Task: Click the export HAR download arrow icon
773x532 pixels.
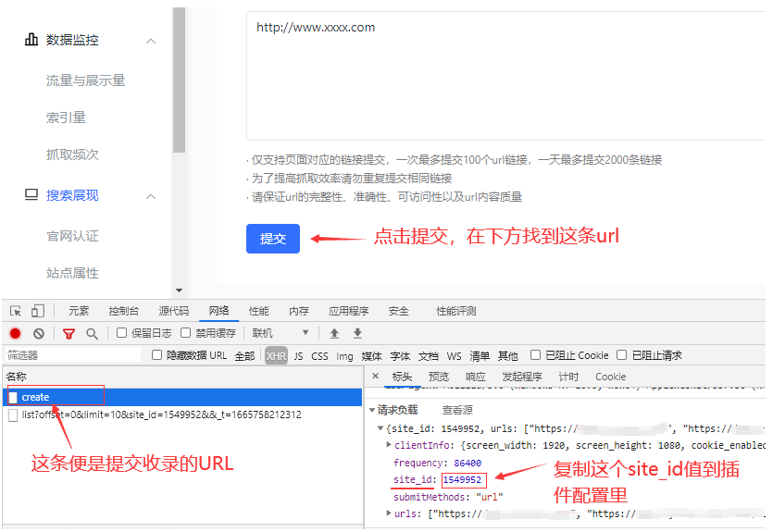Action: pyautogui.click(x=357, y=333)
